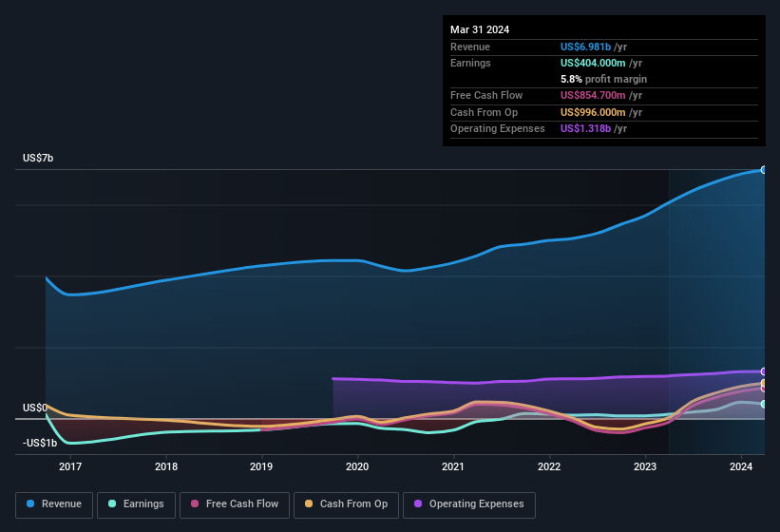This screenshot has width=780, height=532.
Task: Toggle the Cash From Op legend button
Action: pos(346,504)
